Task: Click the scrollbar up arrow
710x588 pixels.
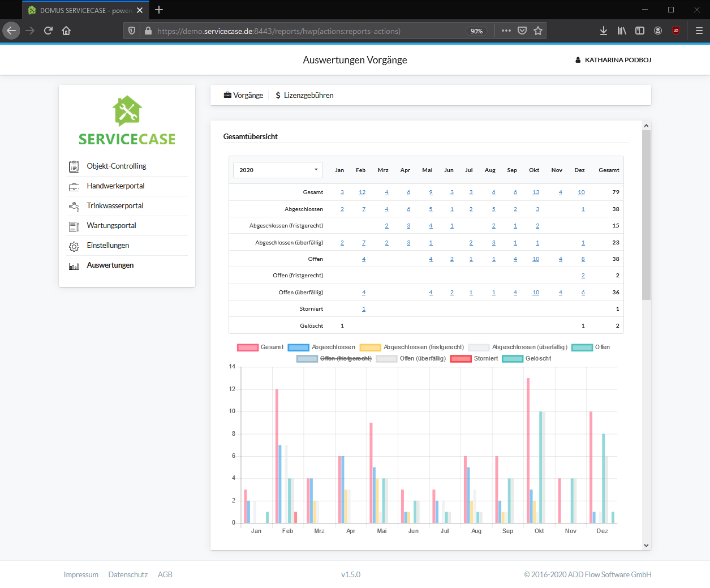Action: coord(647,126)
